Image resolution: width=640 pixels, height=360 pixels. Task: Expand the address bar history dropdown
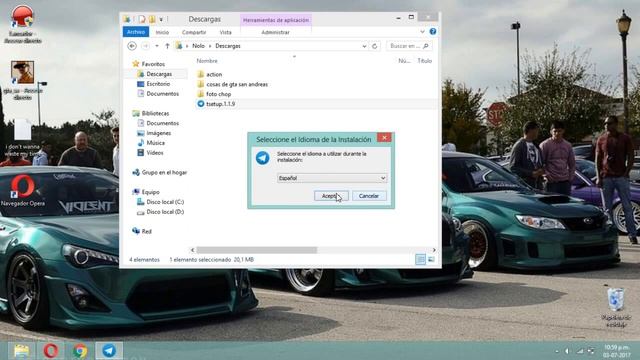364,46
